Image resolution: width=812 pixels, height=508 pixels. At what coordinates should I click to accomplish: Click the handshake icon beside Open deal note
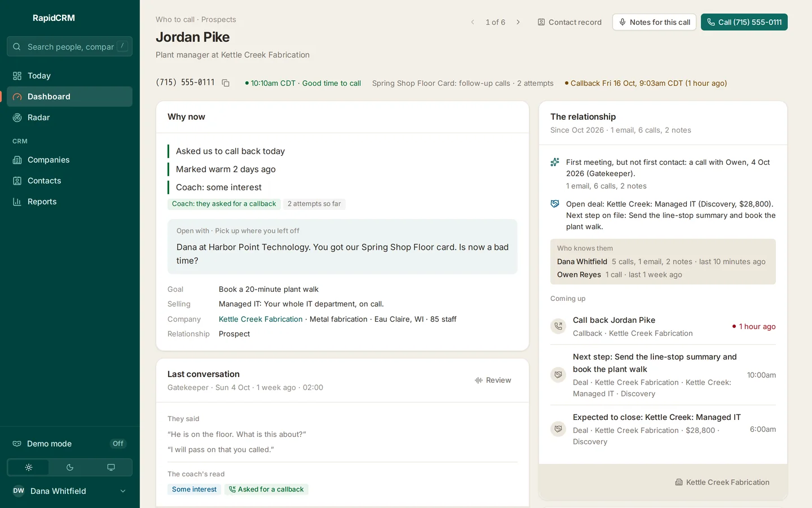tap(555, 204)
